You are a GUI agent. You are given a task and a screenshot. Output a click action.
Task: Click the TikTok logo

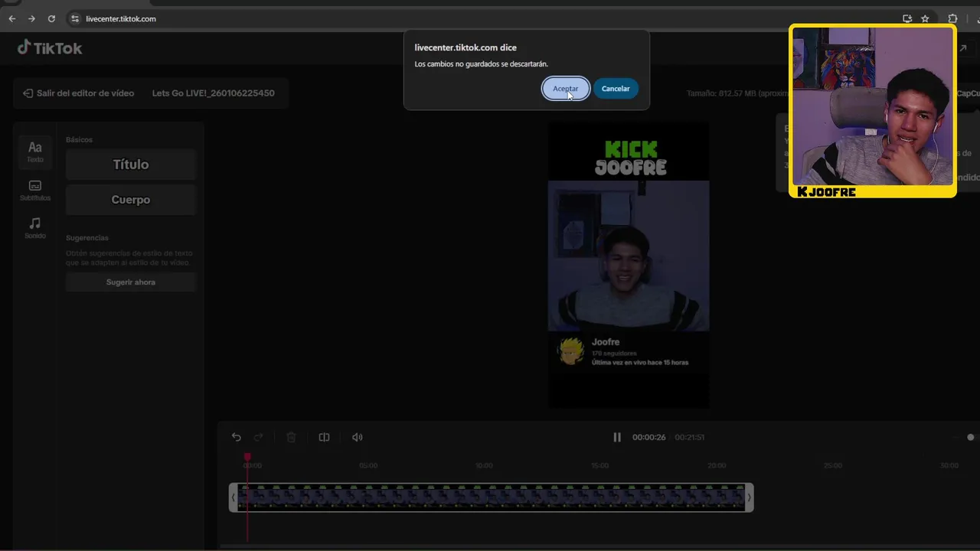point(50,47)
